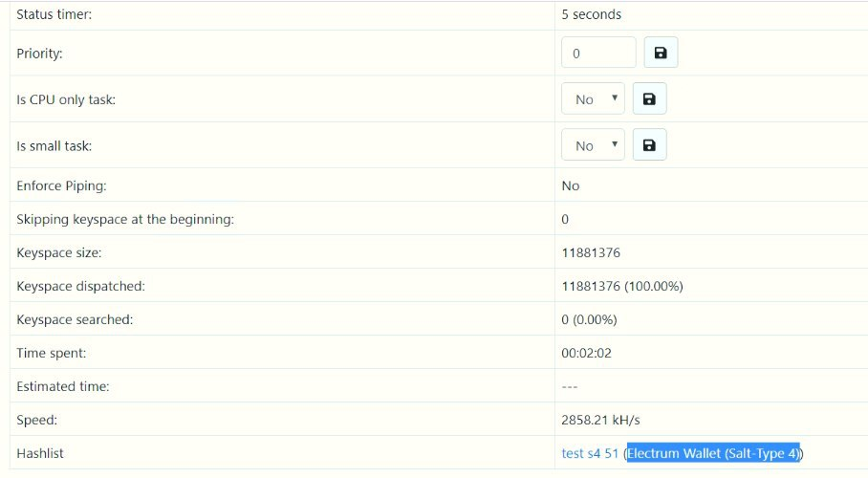Select the Keyspace size value 11881376
Screen dimensions: 868x478
[x=591, y=252]
